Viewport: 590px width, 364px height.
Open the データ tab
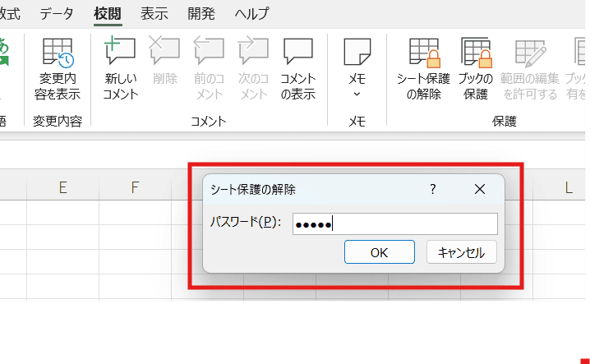[56, 14]
